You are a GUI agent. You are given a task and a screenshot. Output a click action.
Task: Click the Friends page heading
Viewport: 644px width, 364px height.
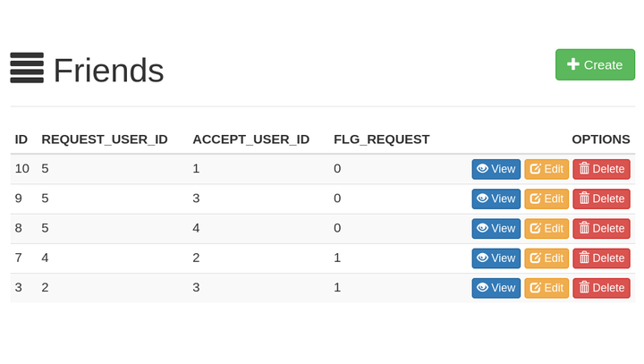(109, 71)
